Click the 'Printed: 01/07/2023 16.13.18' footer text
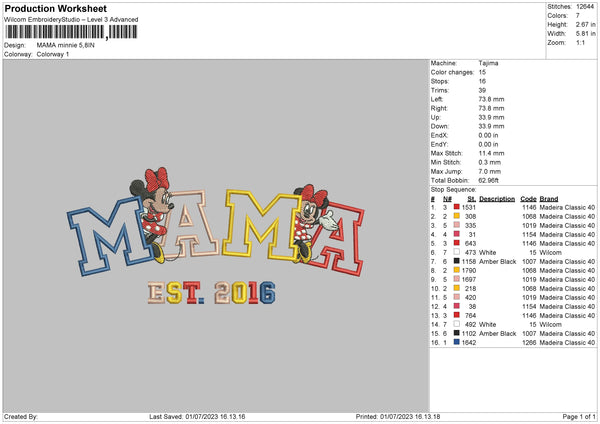Image resolution: width=600 pixels, height=424 pixels. click(398, 417)
